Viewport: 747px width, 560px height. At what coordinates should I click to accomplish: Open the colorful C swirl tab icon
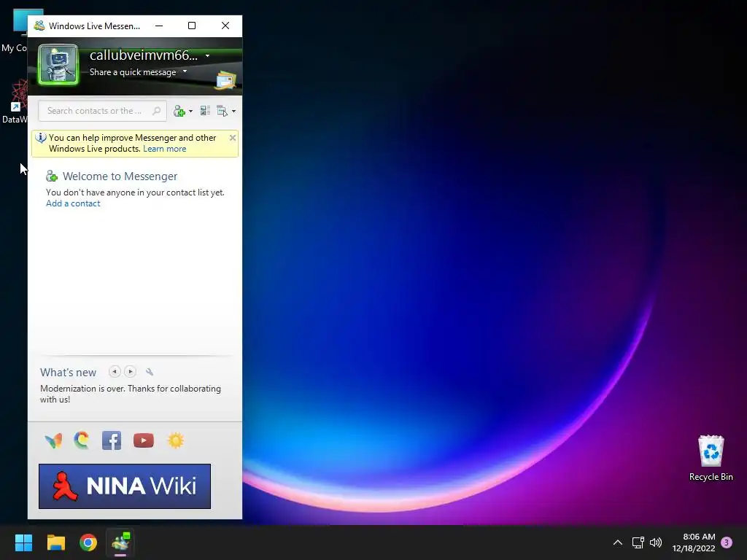82,440
